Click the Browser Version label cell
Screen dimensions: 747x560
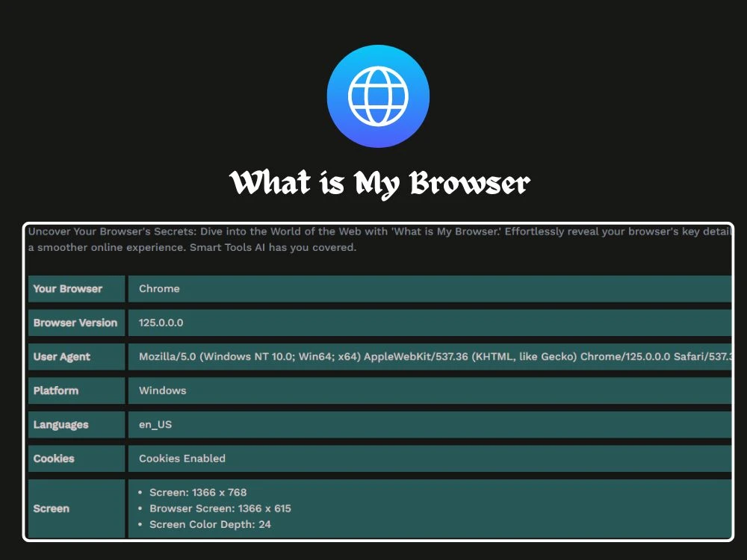pyautogui.click(x=75, y=323)
